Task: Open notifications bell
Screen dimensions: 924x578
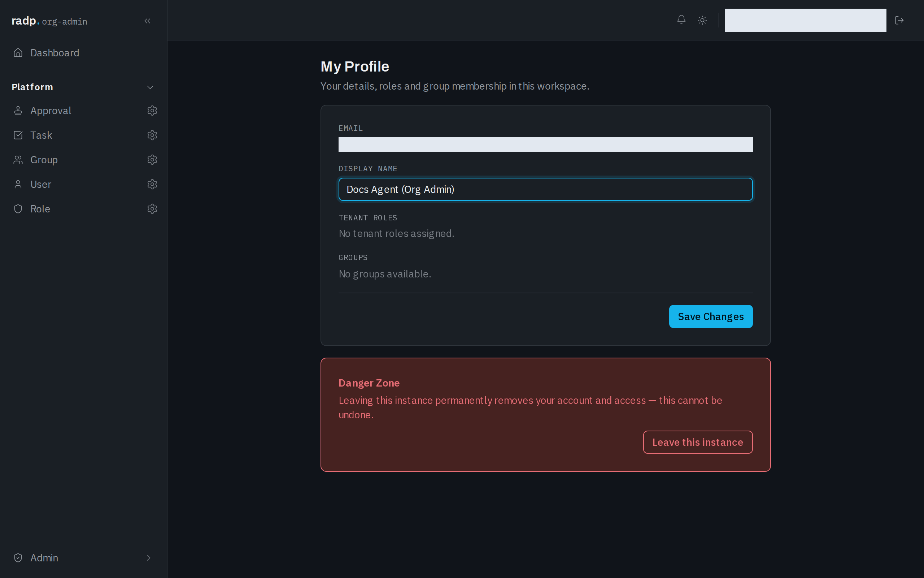Action: click(x=681, y=20)
